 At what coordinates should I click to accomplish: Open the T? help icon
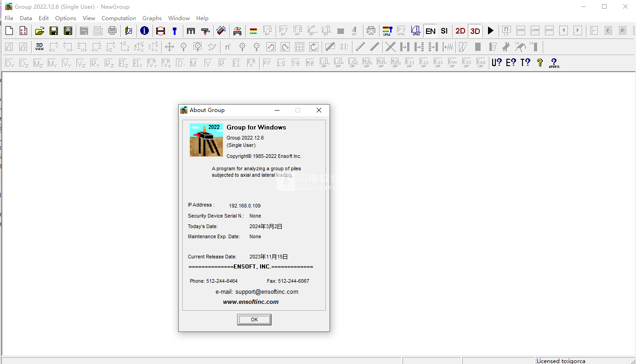(525, 62)
